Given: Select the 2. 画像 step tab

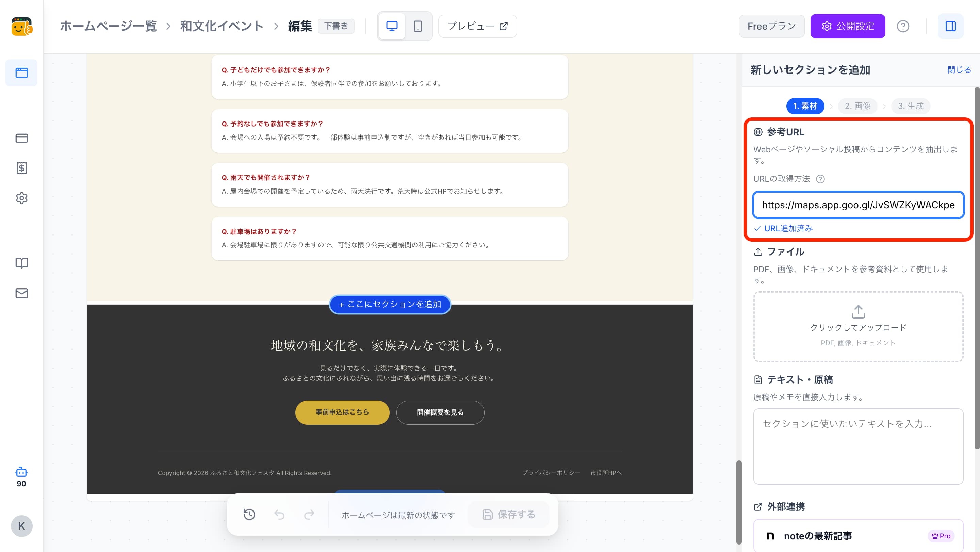Looking at the screenshot, I should click(857, 106).
